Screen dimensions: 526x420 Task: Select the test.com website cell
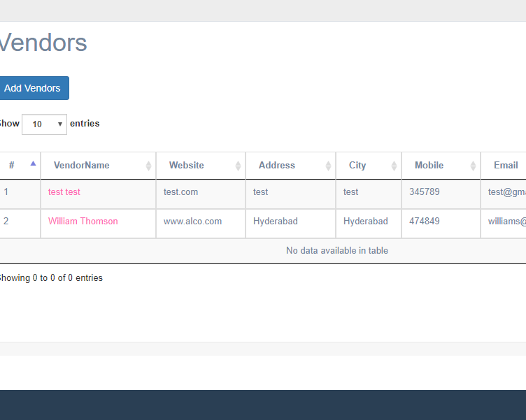(x=201, y=194)
